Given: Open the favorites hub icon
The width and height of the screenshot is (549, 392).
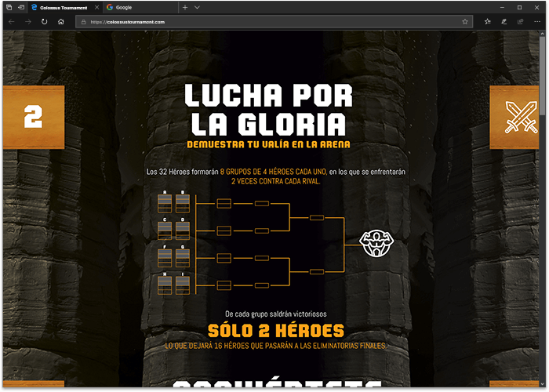Looking at the screenshot, I should 487,22.
